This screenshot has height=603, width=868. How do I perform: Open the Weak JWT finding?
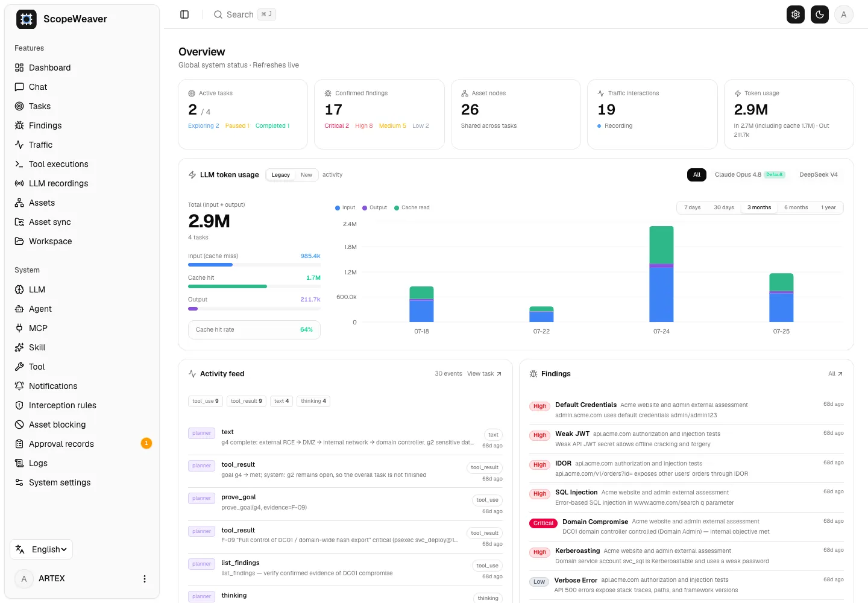point(686,439)
